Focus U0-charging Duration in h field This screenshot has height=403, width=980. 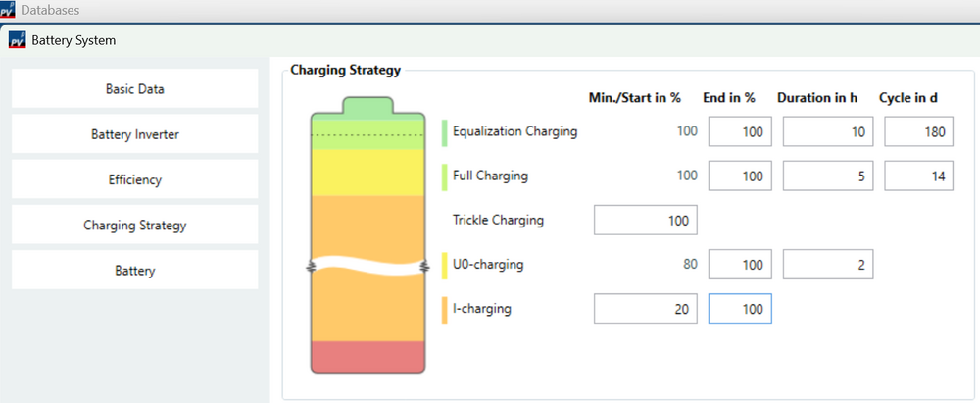[828, 264]
